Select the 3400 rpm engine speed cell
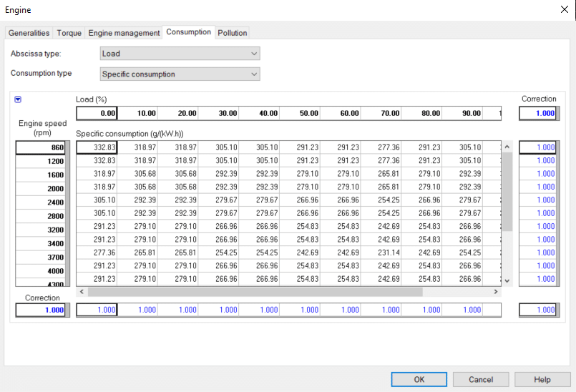 point(41,244)
